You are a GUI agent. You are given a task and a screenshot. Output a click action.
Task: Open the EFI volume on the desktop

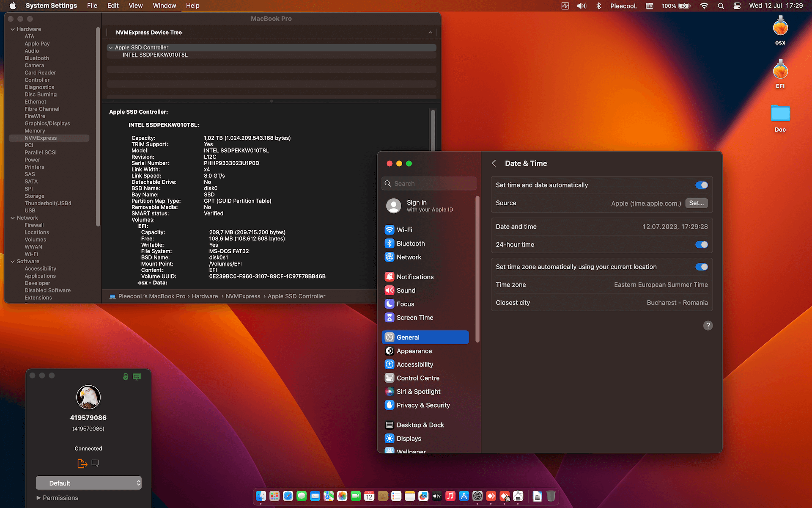[x=780, y=74]
